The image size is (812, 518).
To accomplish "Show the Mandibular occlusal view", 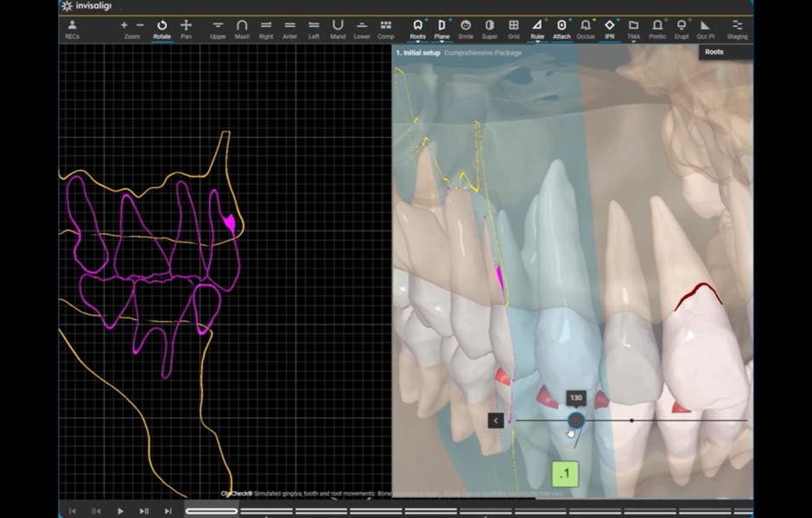I will [x=338, y=29].
